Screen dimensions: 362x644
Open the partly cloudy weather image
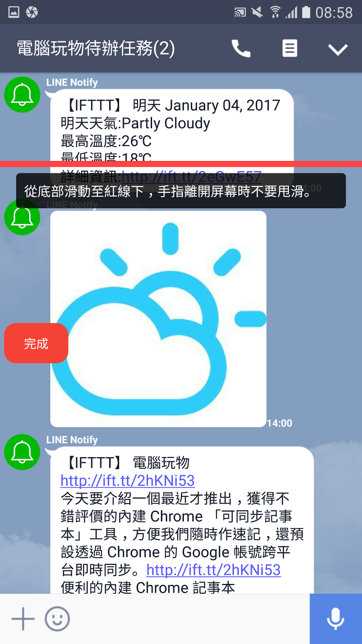click(x=158, y=319)
